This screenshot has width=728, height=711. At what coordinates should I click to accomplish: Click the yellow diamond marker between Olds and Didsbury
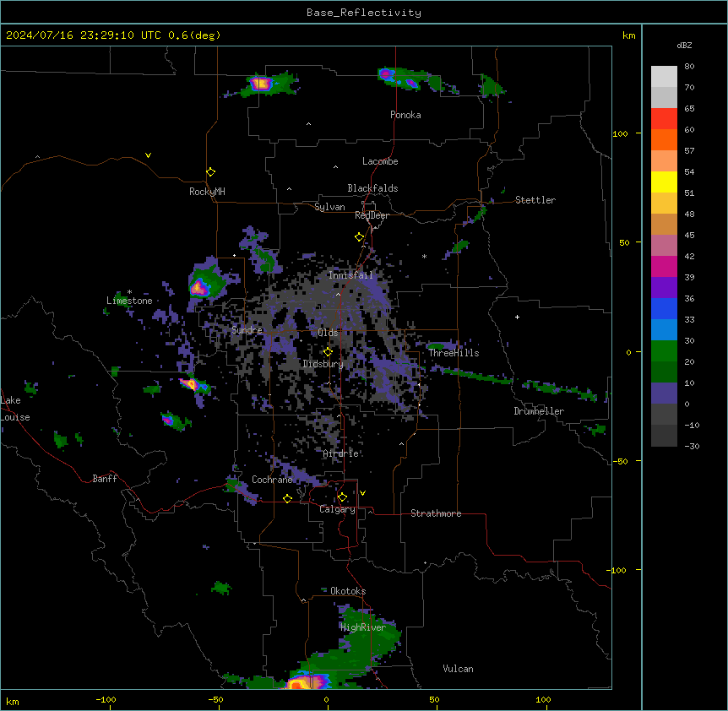[x=328, y=352]
